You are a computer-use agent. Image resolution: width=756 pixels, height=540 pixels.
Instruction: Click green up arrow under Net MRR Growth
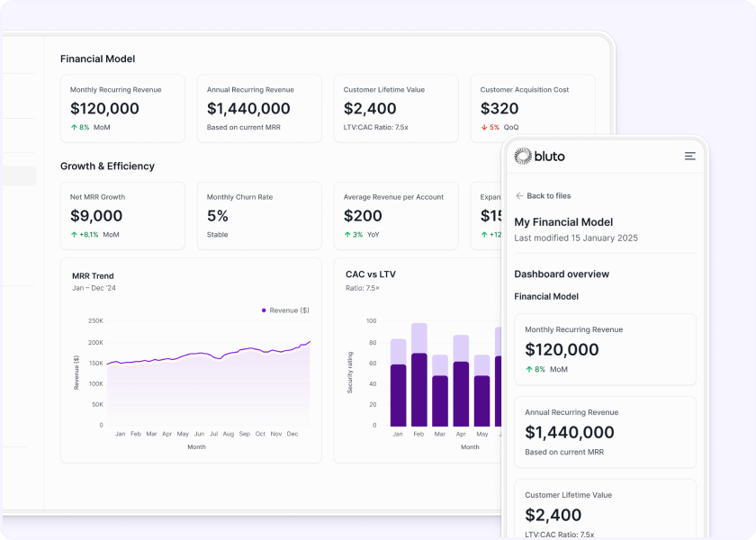coord(74,235)
